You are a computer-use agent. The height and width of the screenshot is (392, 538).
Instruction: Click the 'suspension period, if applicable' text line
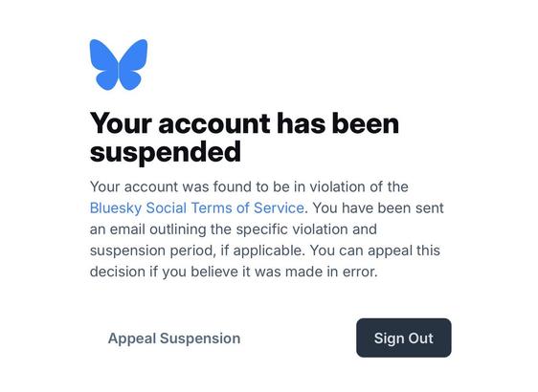197,250
